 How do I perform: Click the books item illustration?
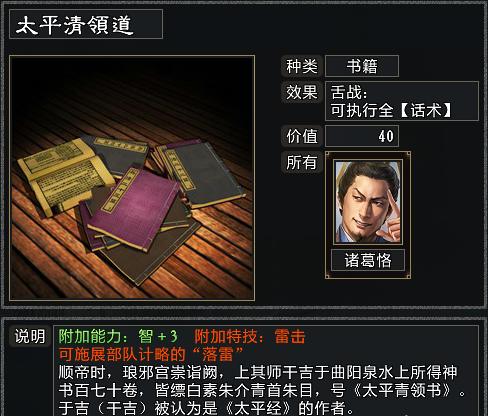pos(132,178)
